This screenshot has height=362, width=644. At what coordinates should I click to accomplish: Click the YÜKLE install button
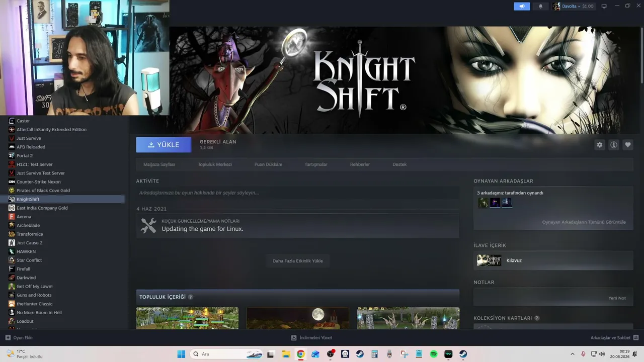(164, 145)
